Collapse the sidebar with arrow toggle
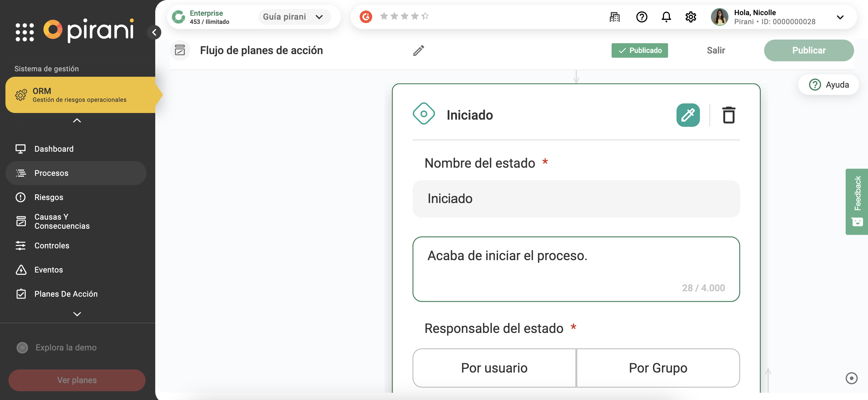Screen dimensions: 868x400 tap(154, 32)
